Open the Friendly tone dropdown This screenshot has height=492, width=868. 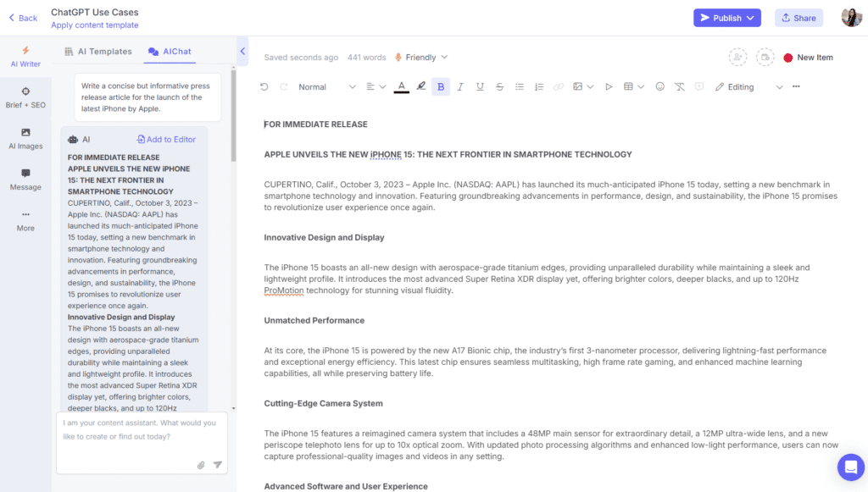421,58
